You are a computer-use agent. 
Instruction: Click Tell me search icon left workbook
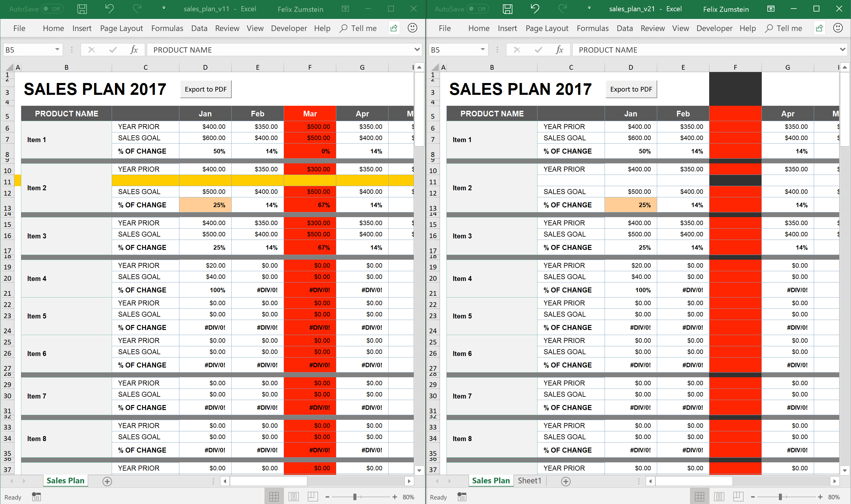coord(342,29)
